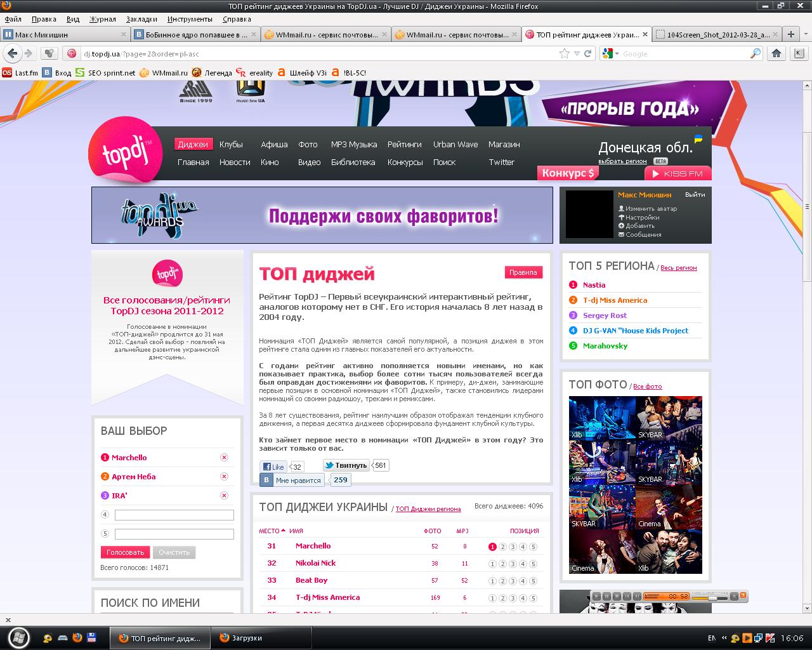Select position 4 for Marchello
The height and width of the screenshot is (650, 812).
coord(523,547)
